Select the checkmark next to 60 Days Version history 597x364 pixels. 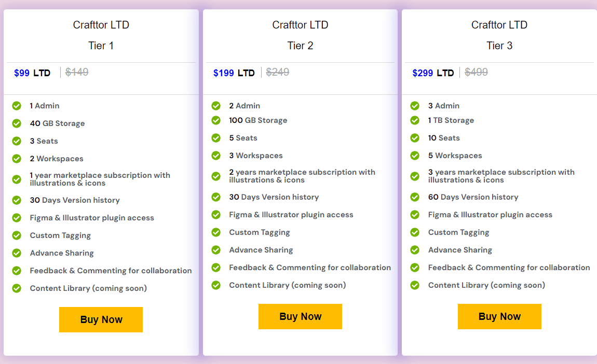(415, 197)
